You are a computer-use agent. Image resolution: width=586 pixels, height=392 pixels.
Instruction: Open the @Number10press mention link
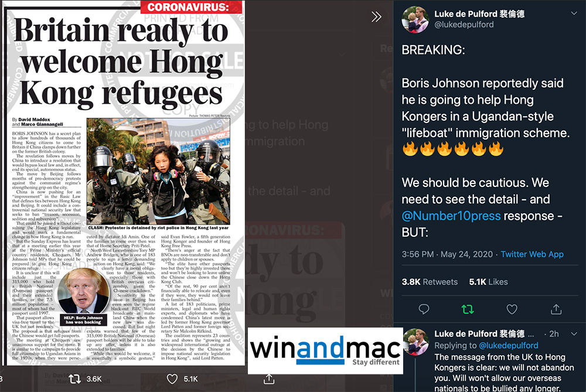tap(451, 216)
